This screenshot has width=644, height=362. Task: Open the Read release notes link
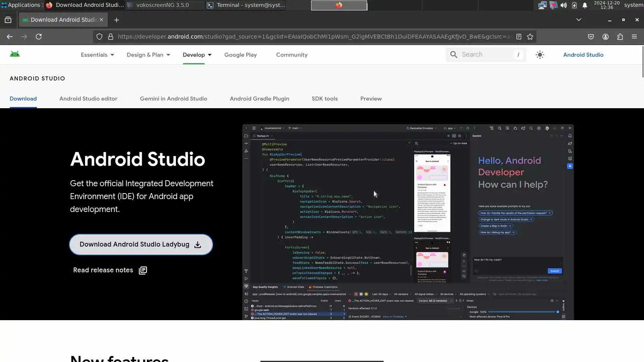coord(110,270)
